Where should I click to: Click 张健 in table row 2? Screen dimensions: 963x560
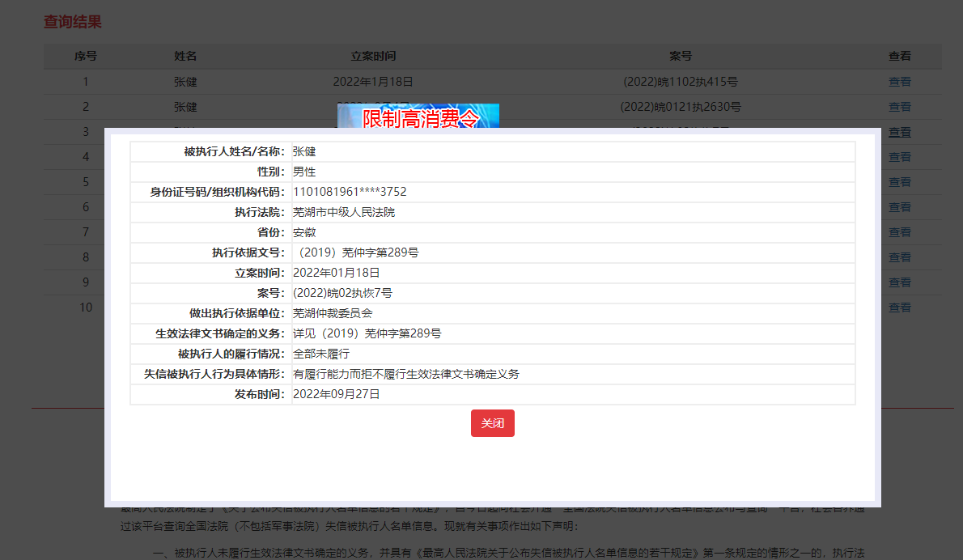[x=185, y=107]
